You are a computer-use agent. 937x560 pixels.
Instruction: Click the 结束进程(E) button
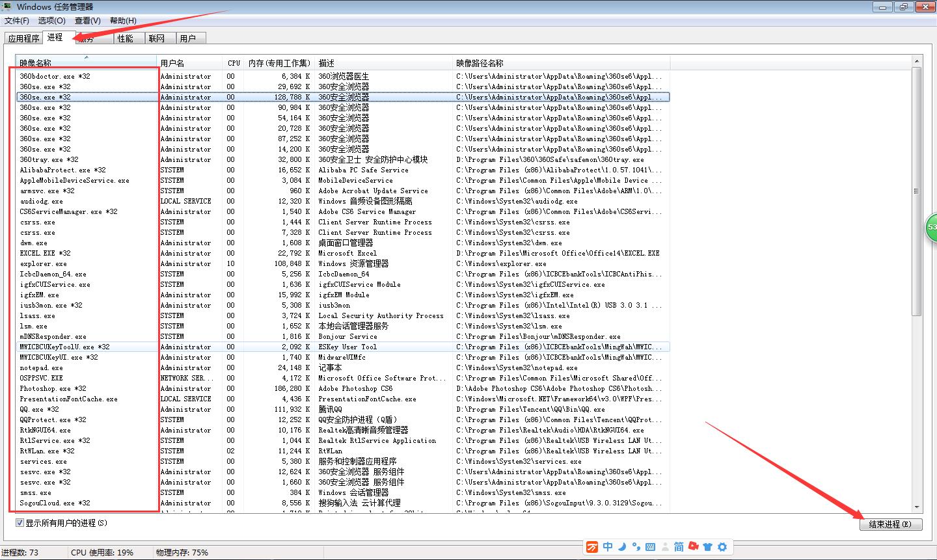[x=890, y=524]
